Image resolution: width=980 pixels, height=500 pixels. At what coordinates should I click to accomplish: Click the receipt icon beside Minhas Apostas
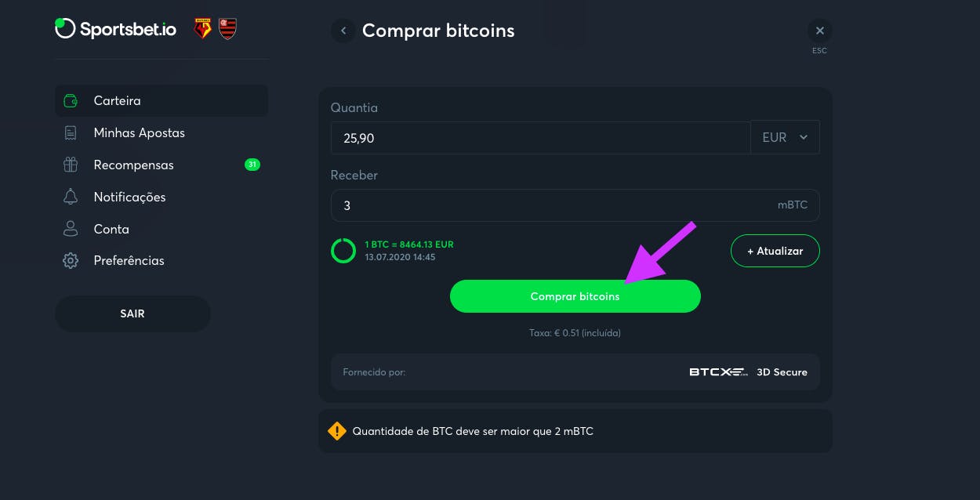coord(71,133)
